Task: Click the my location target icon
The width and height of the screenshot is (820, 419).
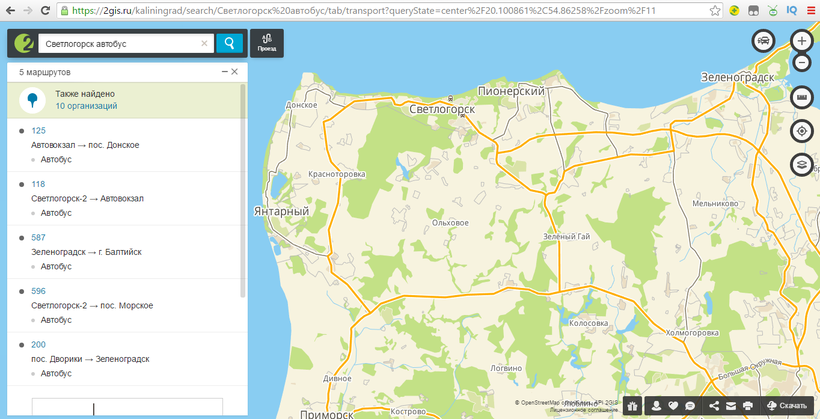Action: [801, 131]
